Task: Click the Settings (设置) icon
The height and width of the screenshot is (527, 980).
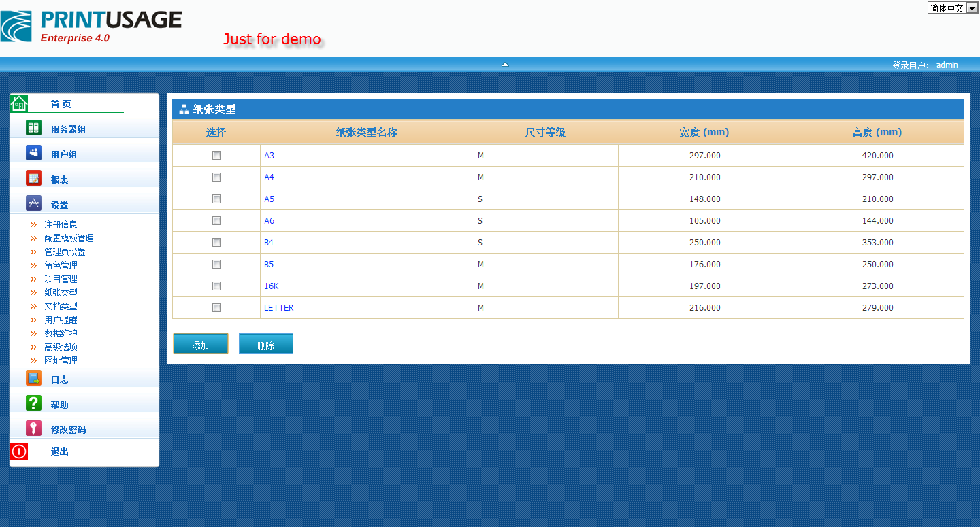Action: coord(33,203)
